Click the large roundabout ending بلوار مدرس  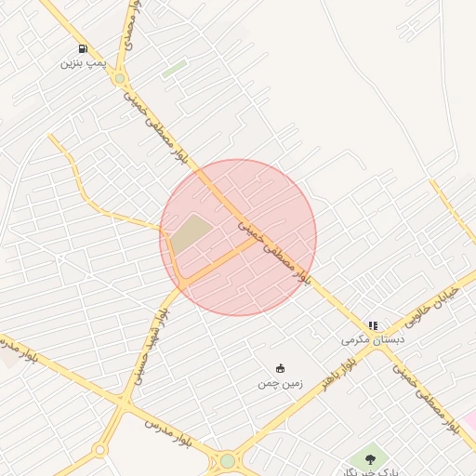[x=228, y=461]
